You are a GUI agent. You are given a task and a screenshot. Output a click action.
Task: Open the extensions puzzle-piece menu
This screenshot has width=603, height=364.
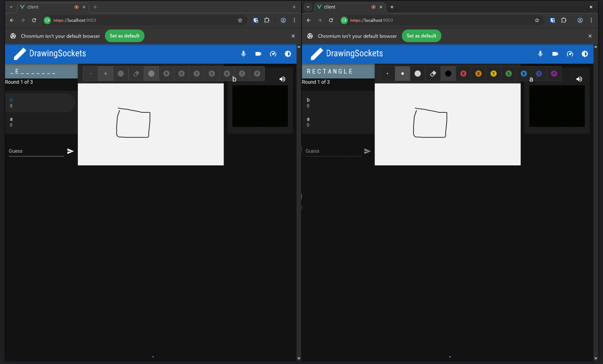click(x=564, y=20)
